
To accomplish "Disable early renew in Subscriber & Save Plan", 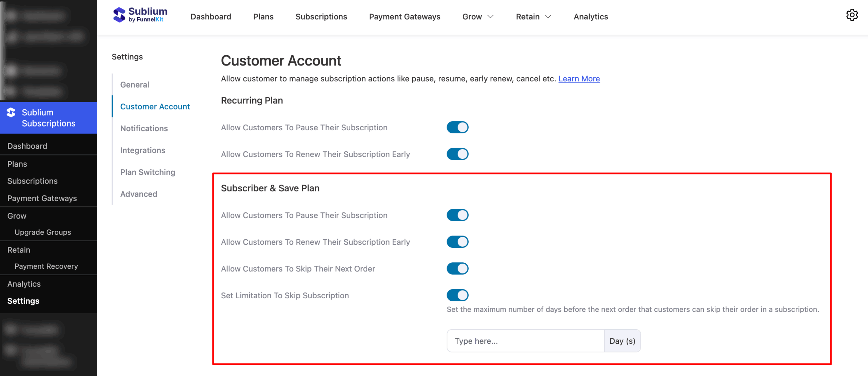I will pos(457,242).
